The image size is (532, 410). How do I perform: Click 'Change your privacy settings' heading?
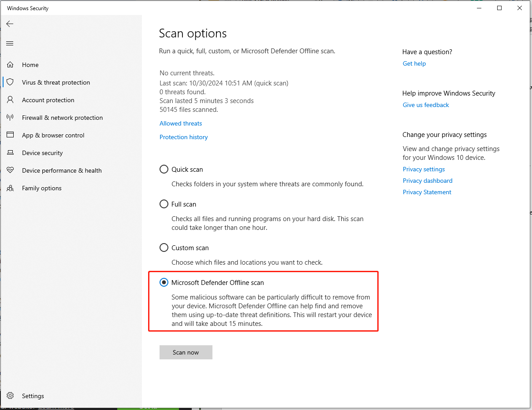445,135
